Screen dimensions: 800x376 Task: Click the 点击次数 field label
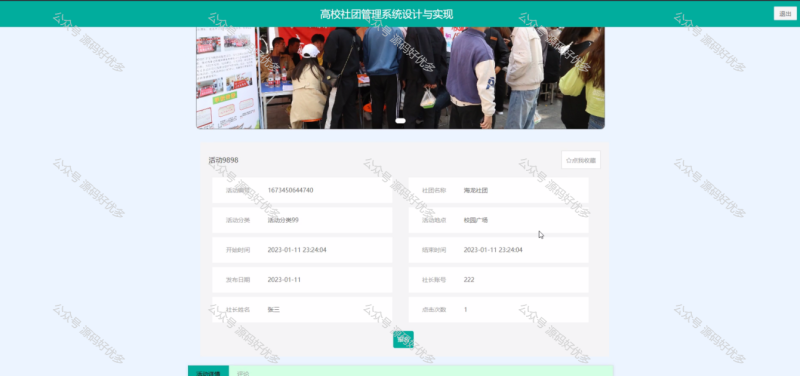point(434,310)
